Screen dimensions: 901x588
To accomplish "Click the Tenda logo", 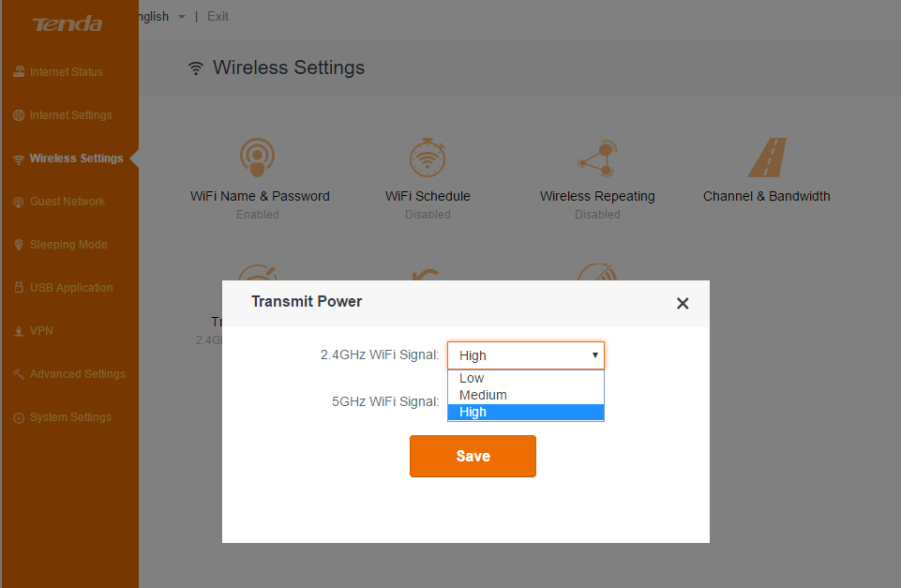I will pyautogui.click(x=68, y=24).
